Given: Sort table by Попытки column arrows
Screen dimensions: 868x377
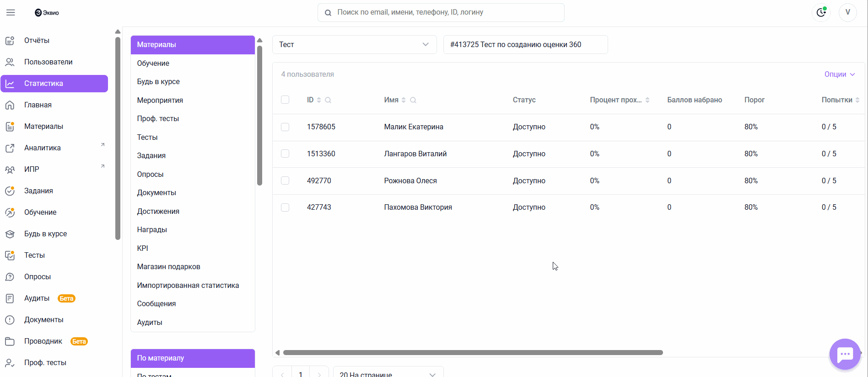Looking at the screenshot, I should 857,100.
